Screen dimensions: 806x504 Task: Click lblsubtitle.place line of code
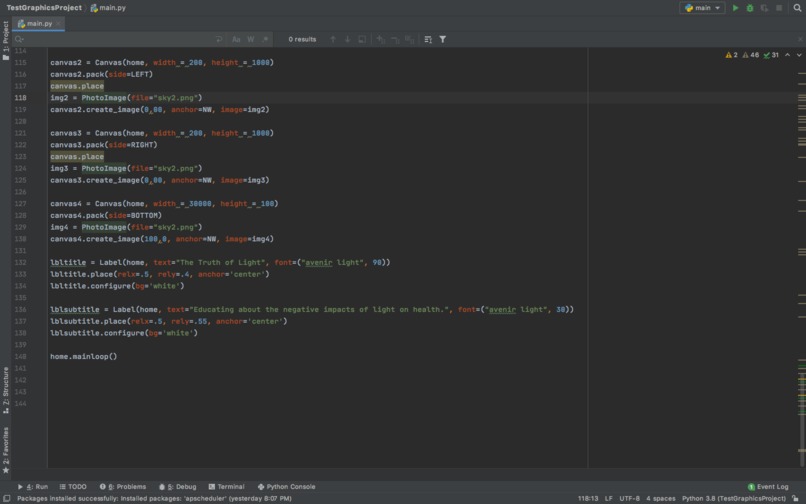tap(169, 321)
